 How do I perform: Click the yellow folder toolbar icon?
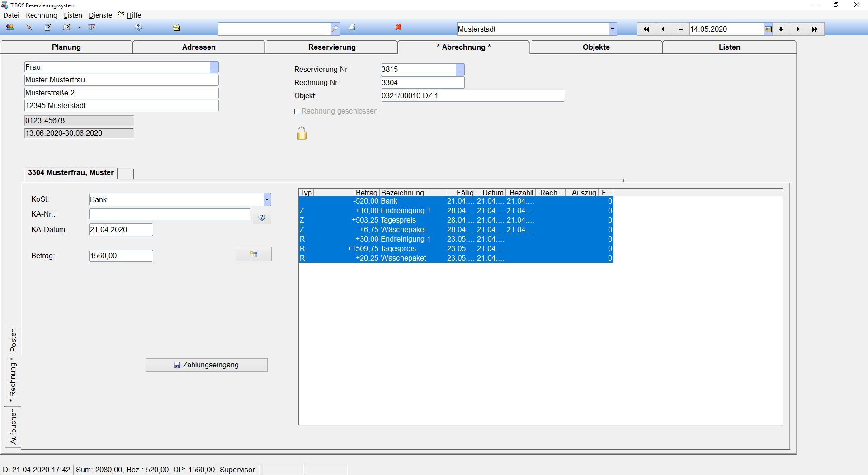pos(176,28)
